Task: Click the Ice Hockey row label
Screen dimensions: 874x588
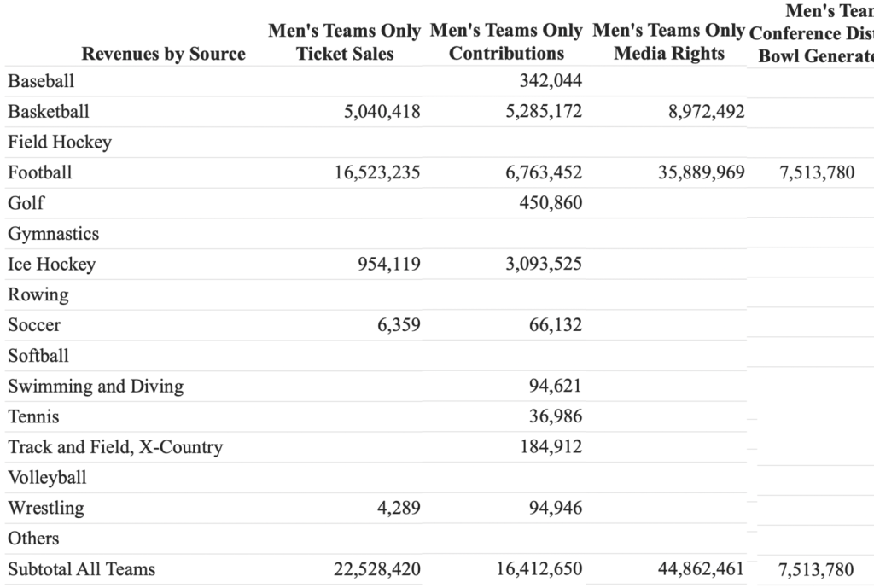Action: pyautogui.click(x=52, y=265)
